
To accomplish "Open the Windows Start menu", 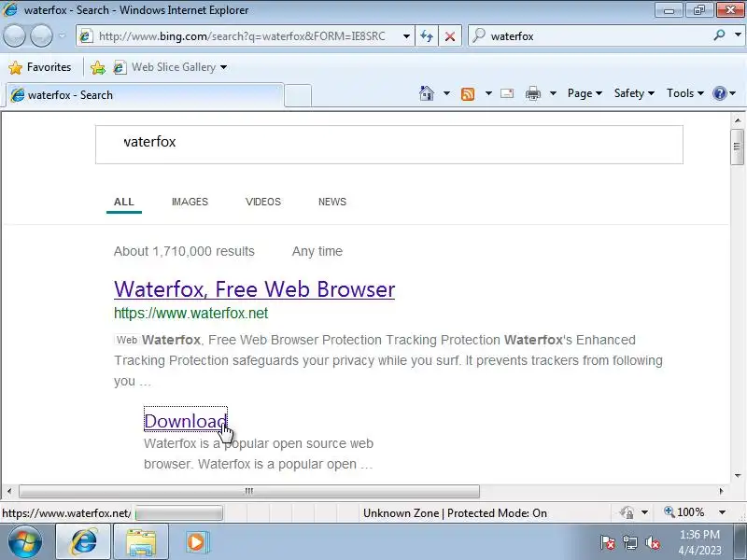I will coord(25,542).
